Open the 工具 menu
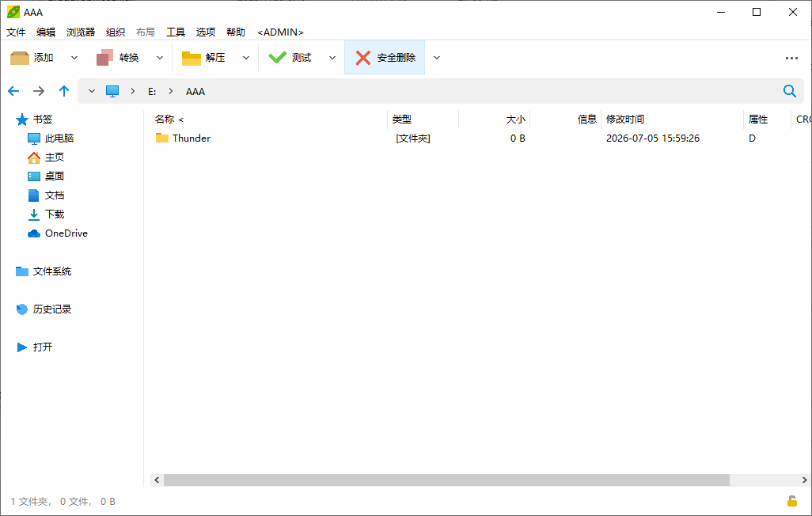This screenshot has width=812, height=516. point(176,32)
